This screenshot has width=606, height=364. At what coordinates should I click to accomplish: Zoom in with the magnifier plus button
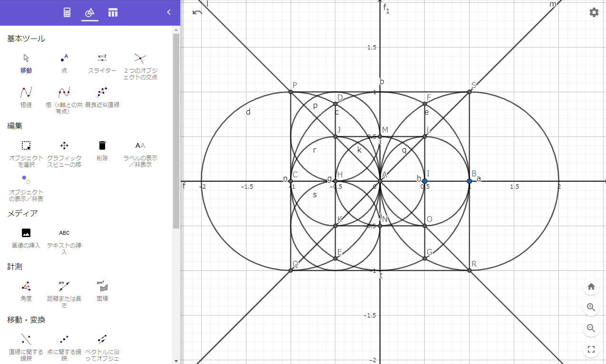coord(591,307)
